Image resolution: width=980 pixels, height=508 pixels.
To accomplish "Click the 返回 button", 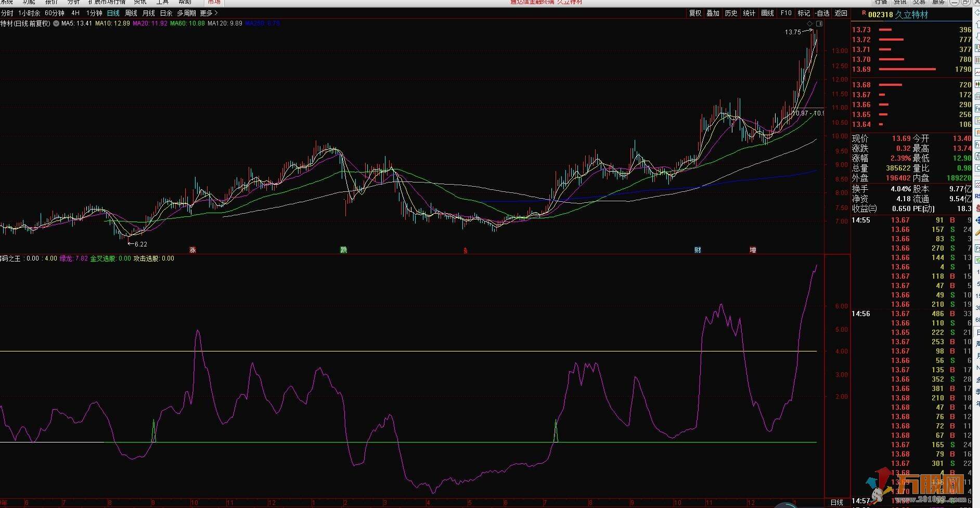I will click(x=841, y=13).
